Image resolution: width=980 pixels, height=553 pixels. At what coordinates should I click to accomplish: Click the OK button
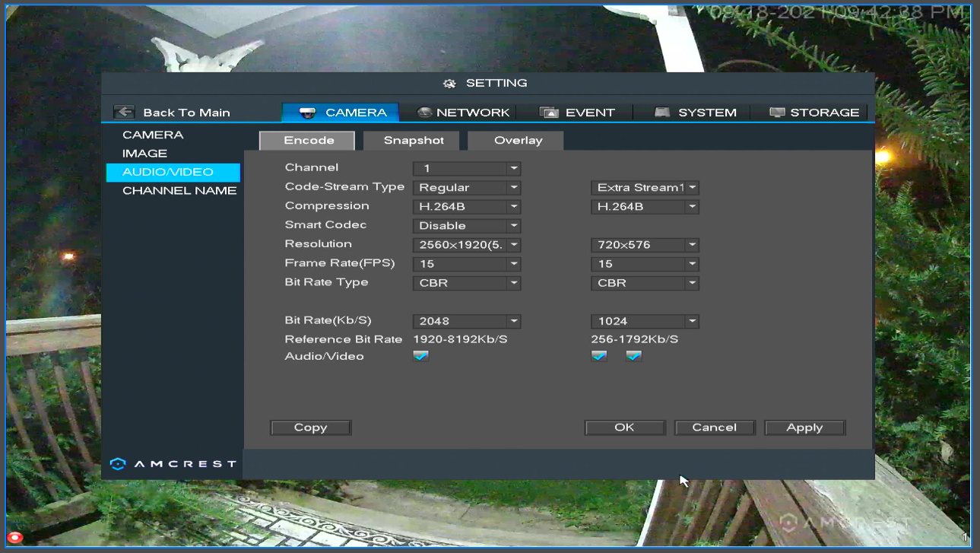624,427
